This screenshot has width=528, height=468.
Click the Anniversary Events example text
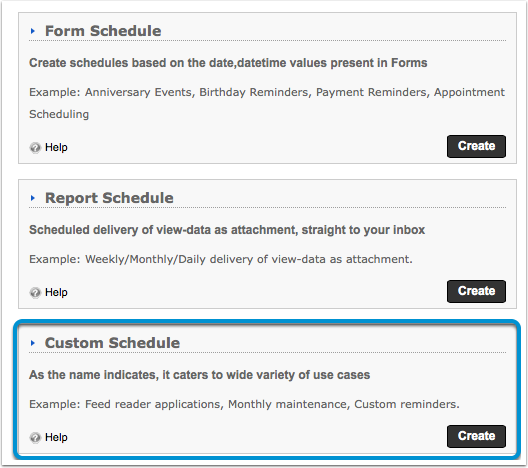140,92
